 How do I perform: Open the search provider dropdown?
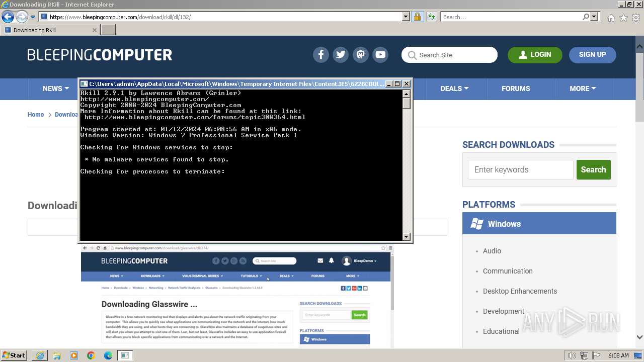tap(594, 17)
